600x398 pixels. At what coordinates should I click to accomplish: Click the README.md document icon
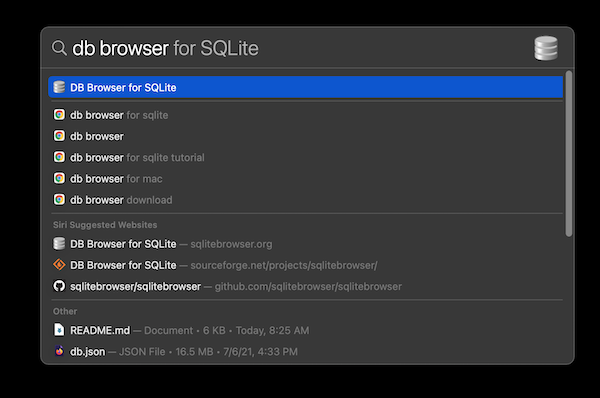(x=59, y=329)
